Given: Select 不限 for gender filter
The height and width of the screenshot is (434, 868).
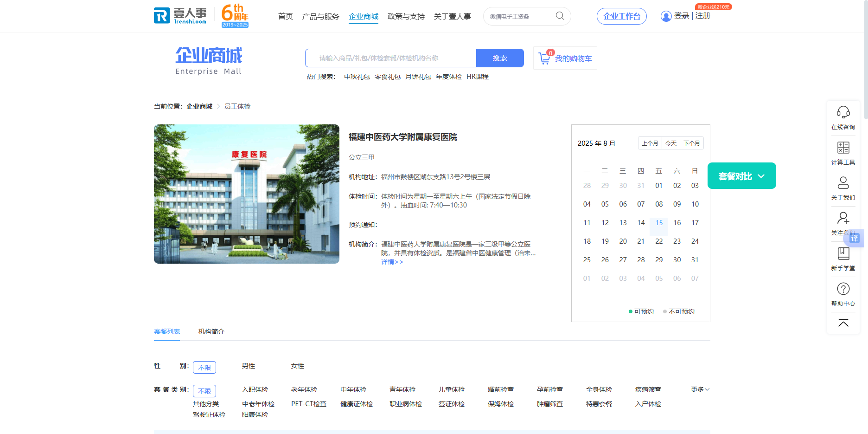Looking at the screenshot, I should click(204, 367).
